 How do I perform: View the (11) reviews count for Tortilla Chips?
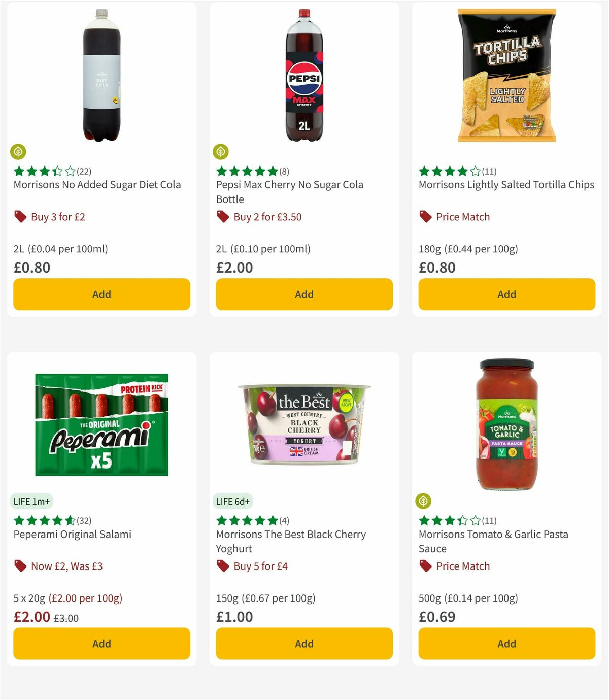489,171
